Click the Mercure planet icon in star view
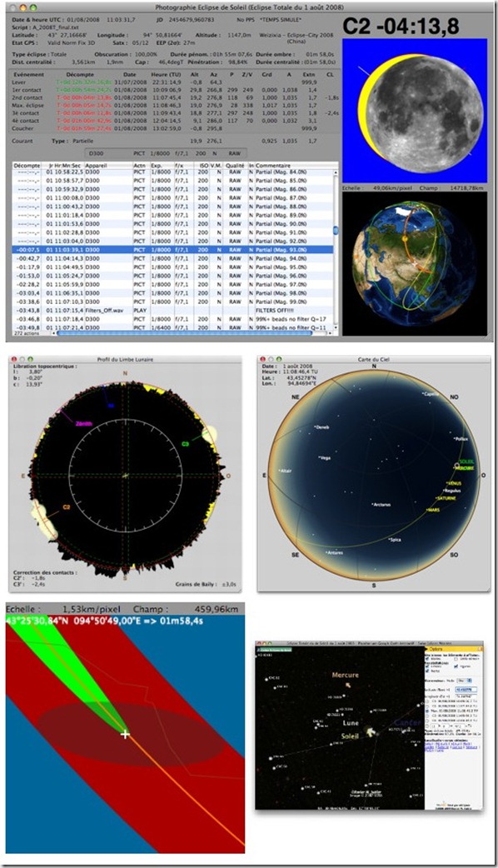 coord(348,686)
